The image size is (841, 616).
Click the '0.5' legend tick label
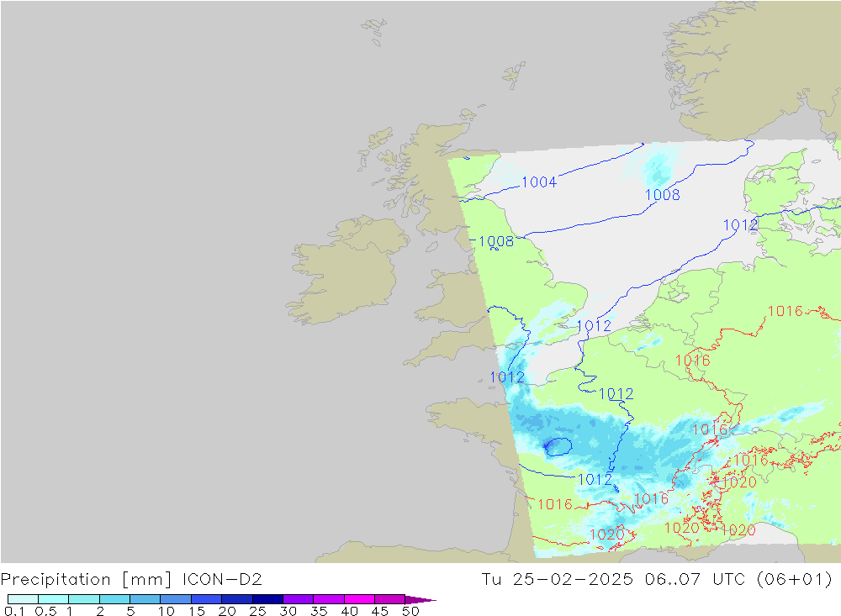click(x=45, y=611)
